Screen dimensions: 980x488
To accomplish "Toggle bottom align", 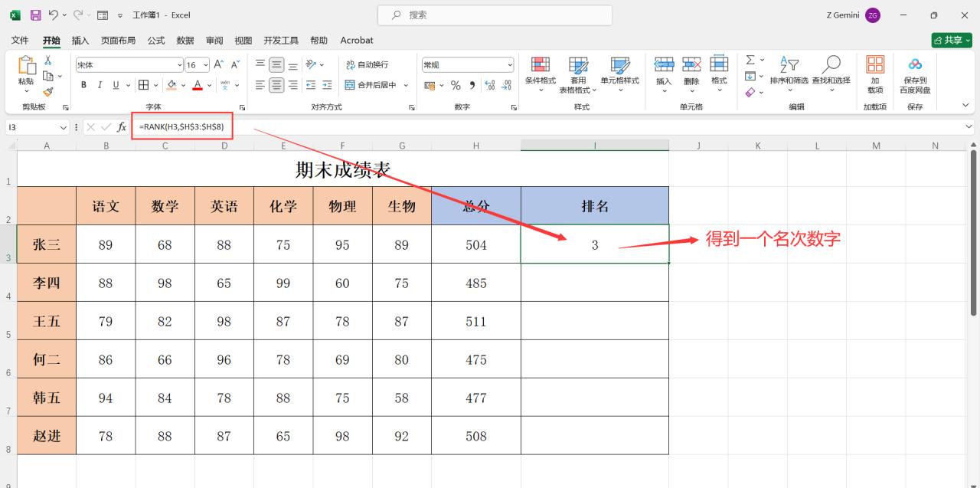I will click(x=293, y=65).
